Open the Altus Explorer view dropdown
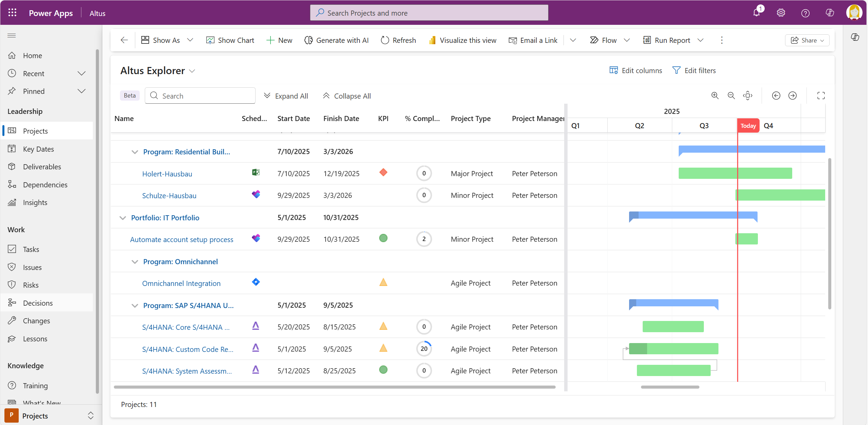868x425 pixels. tap(192, 71)
